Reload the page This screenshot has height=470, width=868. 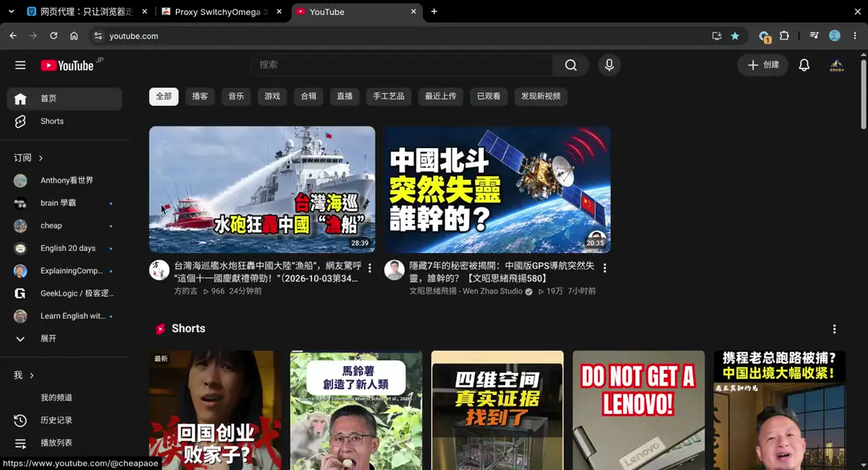(54, 36)
